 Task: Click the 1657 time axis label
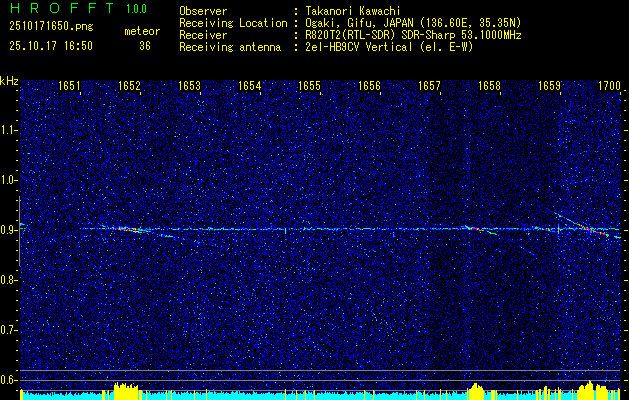click(429, 85)
